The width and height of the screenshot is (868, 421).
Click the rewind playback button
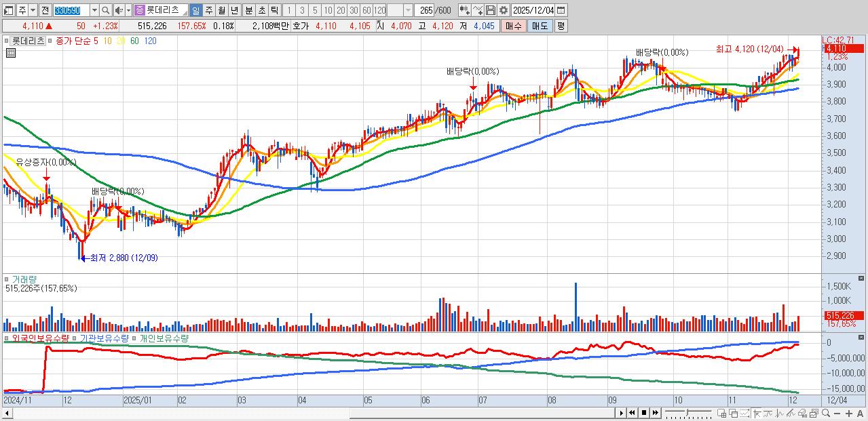pos(633,413)
